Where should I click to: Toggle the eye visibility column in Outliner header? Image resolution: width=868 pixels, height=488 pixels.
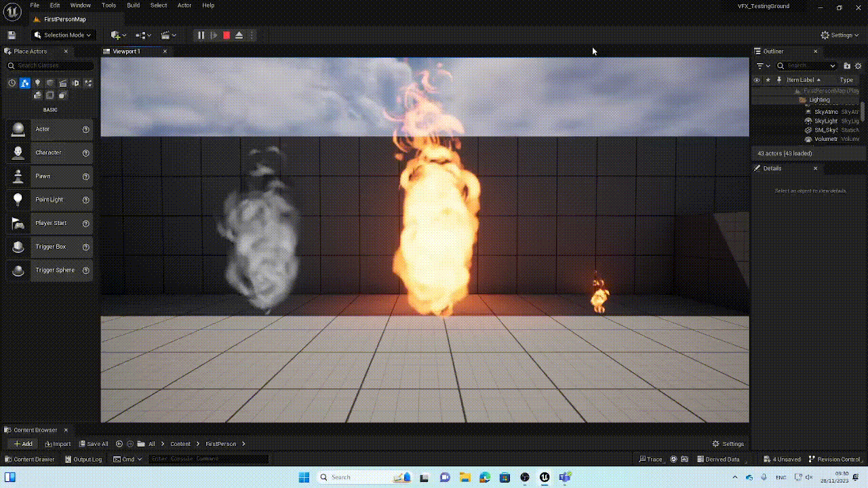[757, 80]
